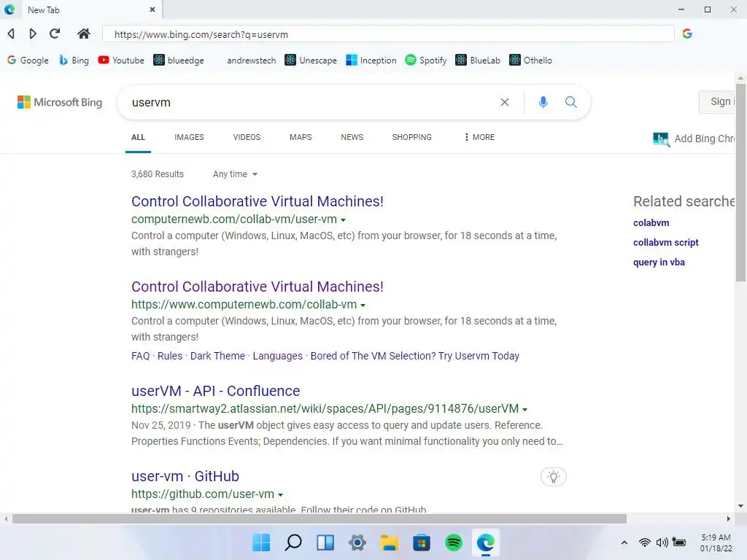Open the visited Control Collaborative Virtual Machines result
The width and height of the screenshot is (747, 560).
click(x=258, y=287)
